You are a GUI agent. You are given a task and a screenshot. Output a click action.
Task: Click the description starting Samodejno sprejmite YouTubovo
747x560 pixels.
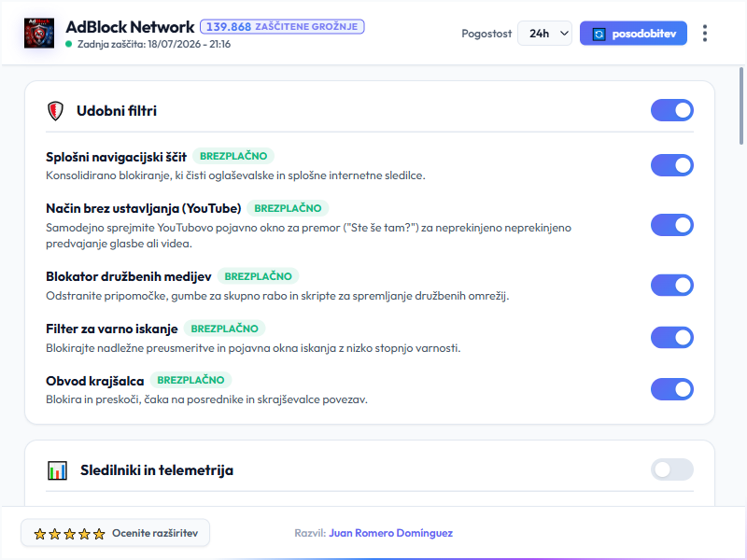(308, 236)
